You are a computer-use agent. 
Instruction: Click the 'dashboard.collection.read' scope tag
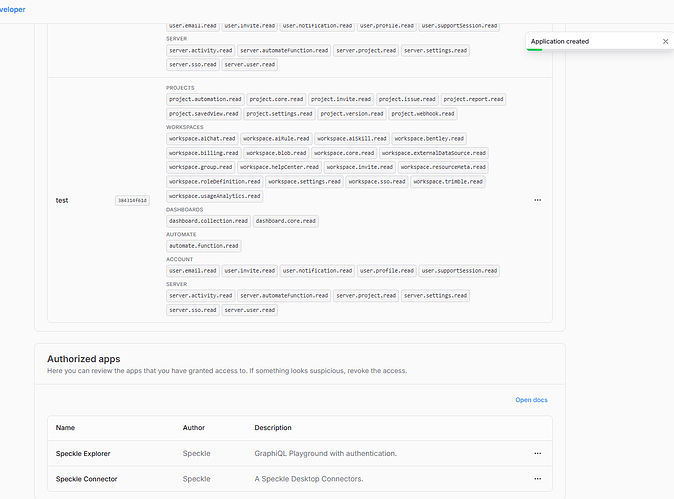click(208, 221)
